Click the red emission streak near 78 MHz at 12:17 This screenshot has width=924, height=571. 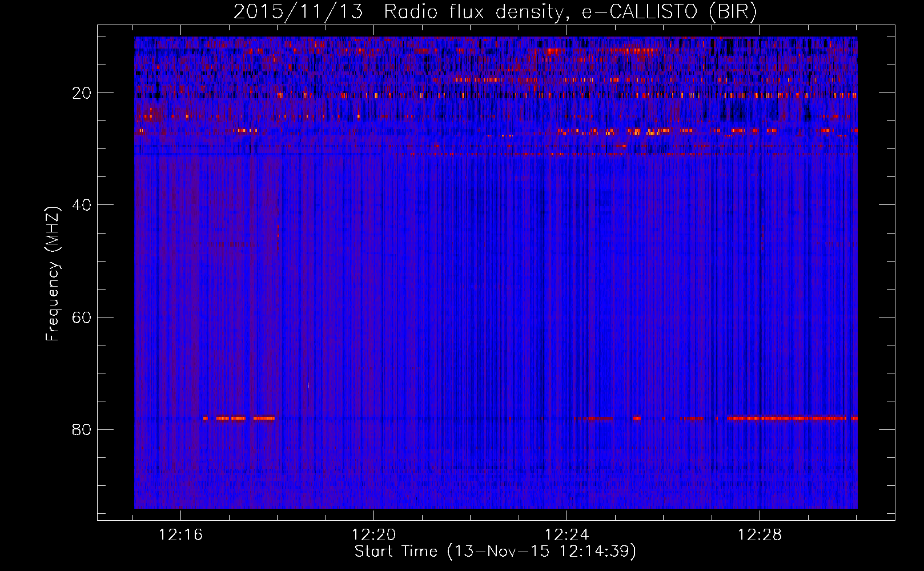(239, 418)
